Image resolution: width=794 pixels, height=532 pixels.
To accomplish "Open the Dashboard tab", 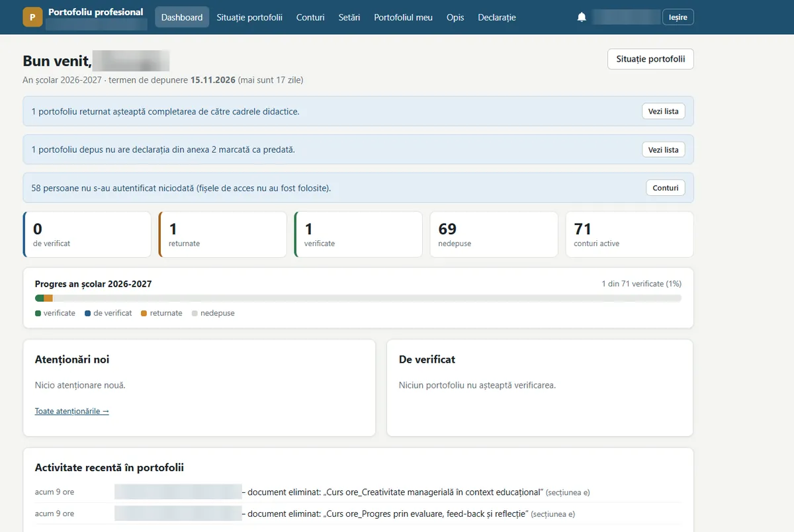I will coord(182,17).
